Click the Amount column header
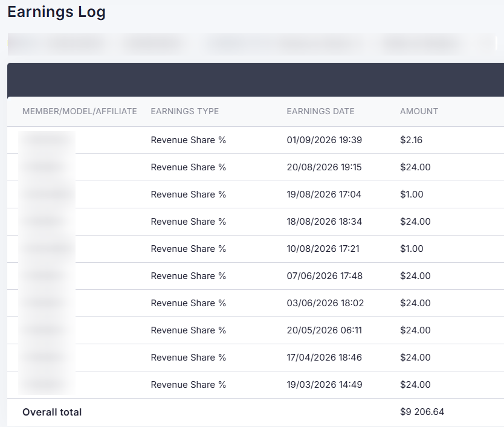The image size is (504, 427). click(419, 111)
